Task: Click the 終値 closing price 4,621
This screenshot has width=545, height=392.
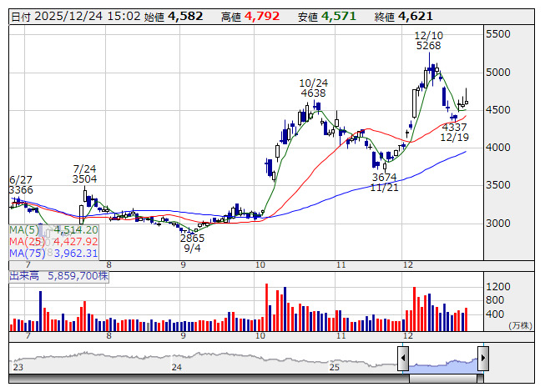Action: click(x=415, y=16)
